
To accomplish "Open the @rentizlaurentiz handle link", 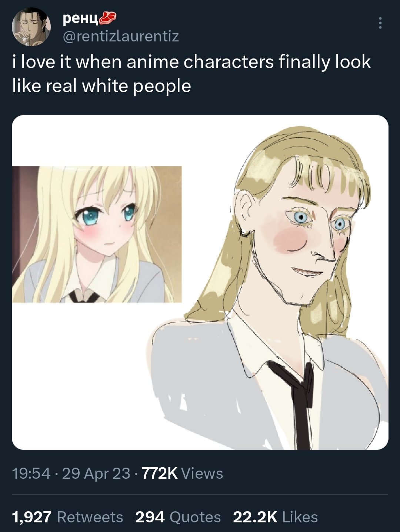I will (x=121, y=36).
